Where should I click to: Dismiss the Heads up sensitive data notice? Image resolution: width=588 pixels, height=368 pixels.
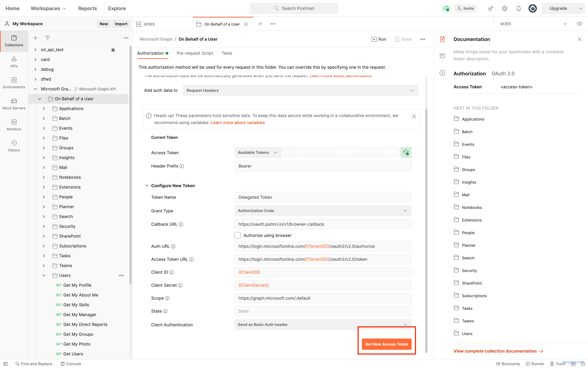[414, 116]
